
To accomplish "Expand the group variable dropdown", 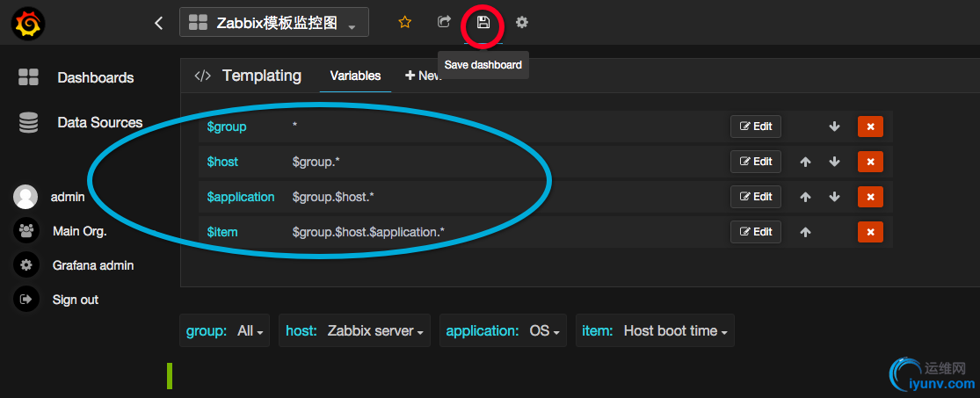I will pyautogui.click(x=250, y=331).
